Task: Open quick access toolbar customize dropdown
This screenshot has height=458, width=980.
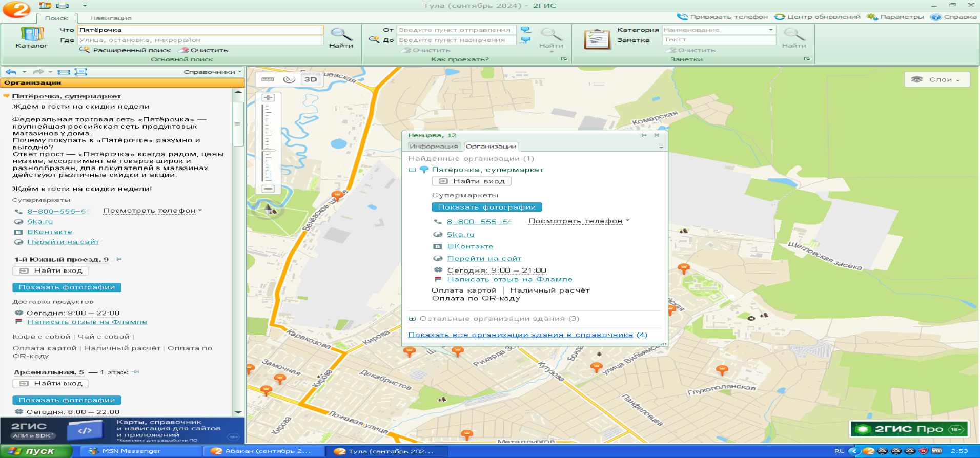Action: point(85,5)
